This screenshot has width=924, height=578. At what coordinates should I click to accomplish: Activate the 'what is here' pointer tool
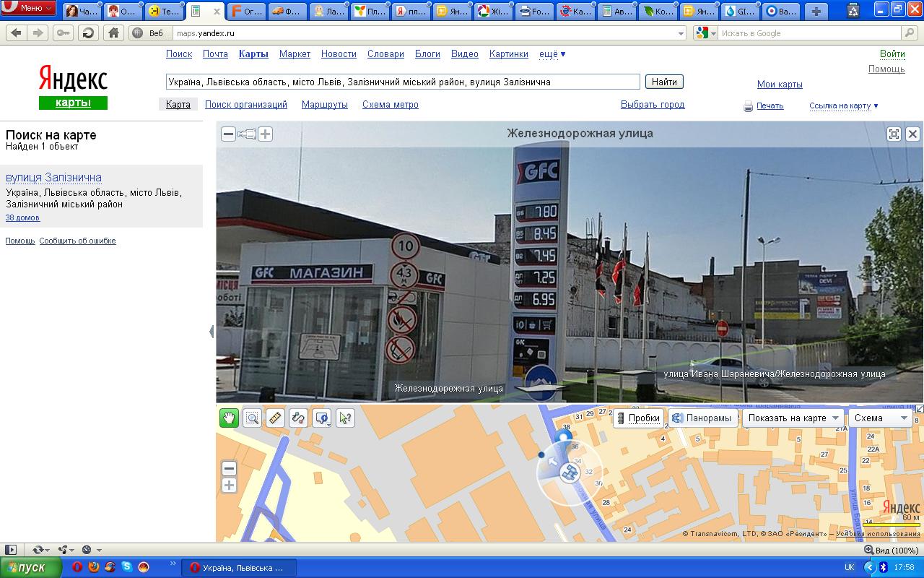(x=345, y=418)
